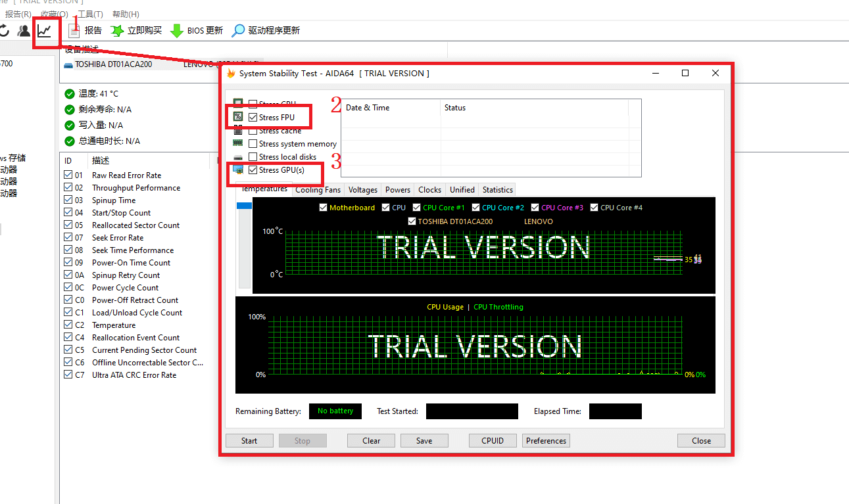Click the magnifier driver update icon
This screenshot has height=504, width=849.
coord(238,31)
